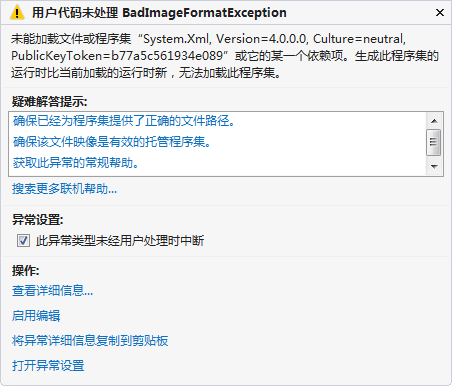
Task: Open the tip about providing the correct file path (确保已经为程序集提供了正确的文件路径)
Action: pyautogui.click(x=124, y=121)
